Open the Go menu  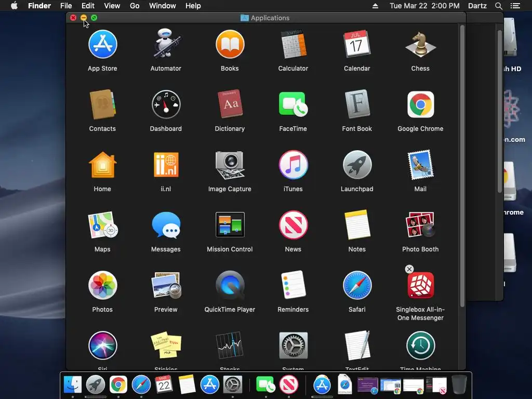coord(135,6)
